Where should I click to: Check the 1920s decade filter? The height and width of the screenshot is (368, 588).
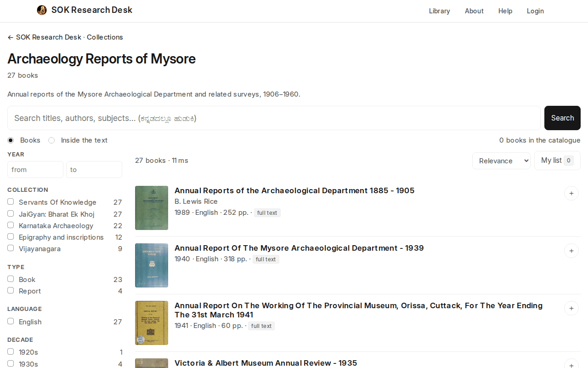pyautogui.click(x=11, y=352)
